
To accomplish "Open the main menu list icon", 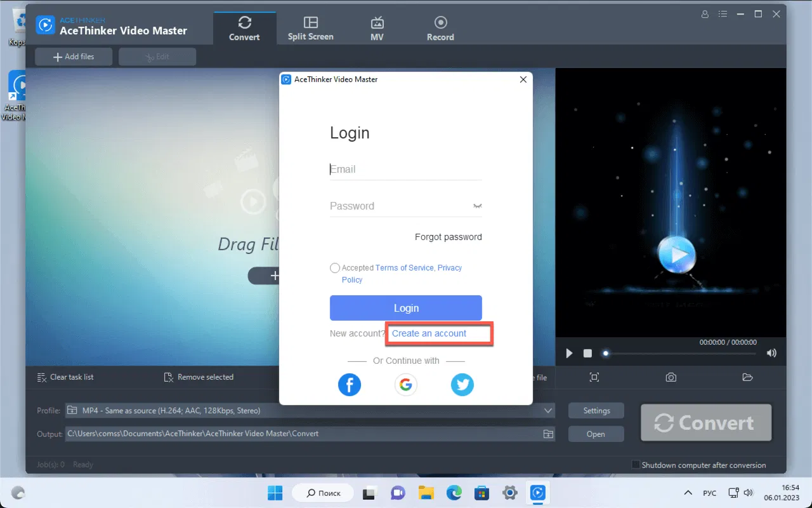I will click(x=723, y=14).
